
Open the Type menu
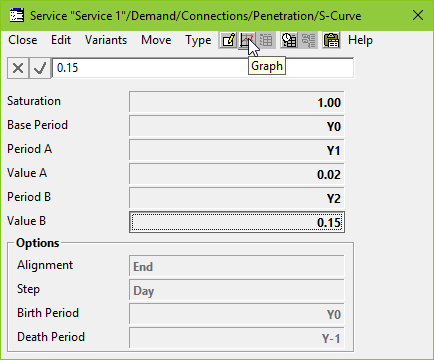[x=198, y=40]
